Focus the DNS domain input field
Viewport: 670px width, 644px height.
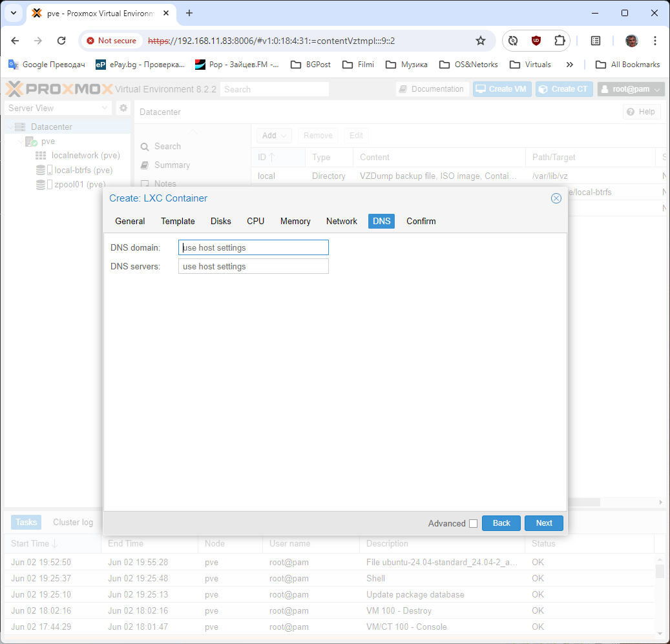(x=253, y=247)
